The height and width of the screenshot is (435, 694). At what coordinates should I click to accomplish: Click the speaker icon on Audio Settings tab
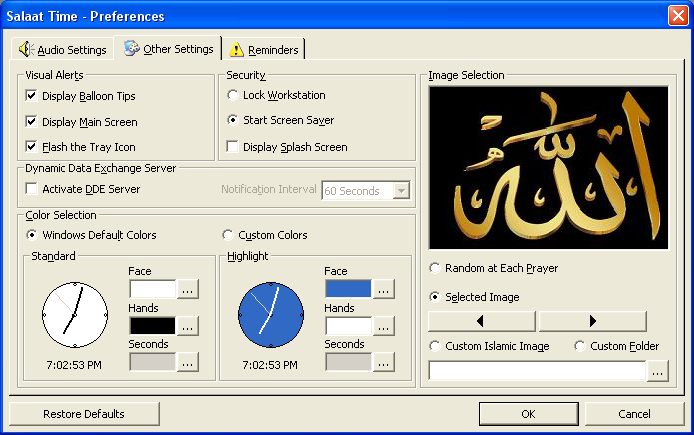click(x=26, y=49)
